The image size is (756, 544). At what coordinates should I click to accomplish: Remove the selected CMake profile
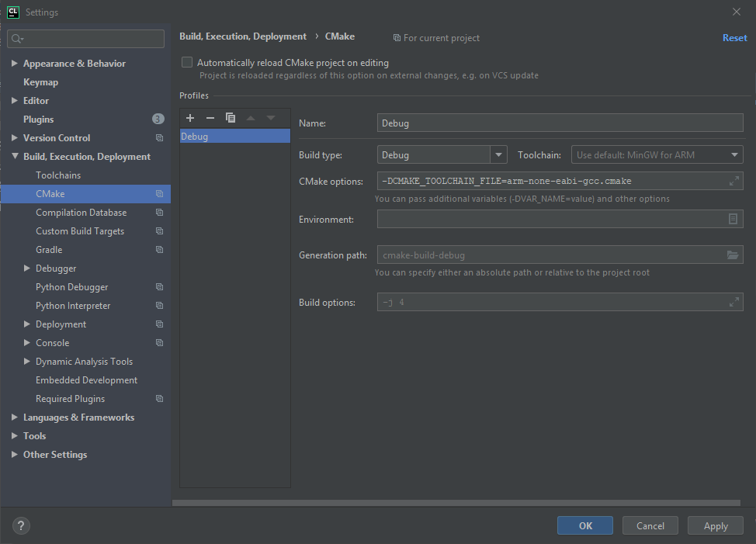(x=210, y=118)
